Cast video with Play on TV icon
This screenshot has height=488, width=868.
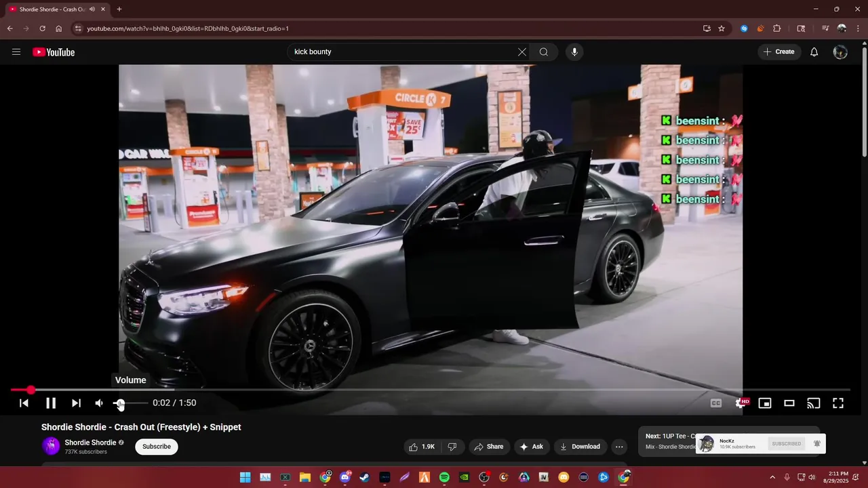tap(814, 403)
